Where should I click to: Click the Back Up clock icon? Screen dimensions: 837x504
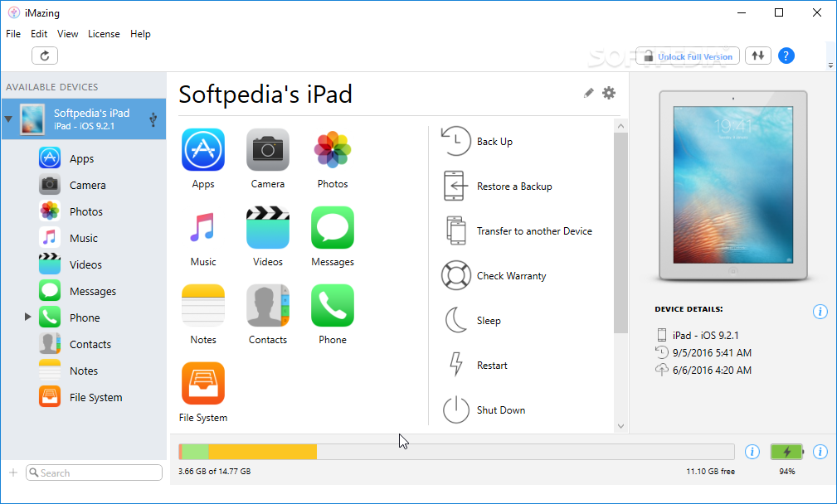pyautogui.click(x=455, y=142)
